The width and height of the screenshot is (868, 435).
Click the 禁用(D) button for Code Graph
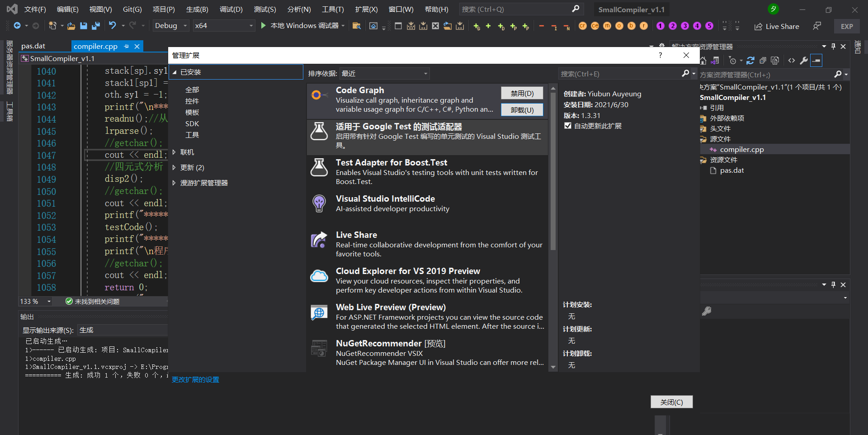tap(522, 93)
